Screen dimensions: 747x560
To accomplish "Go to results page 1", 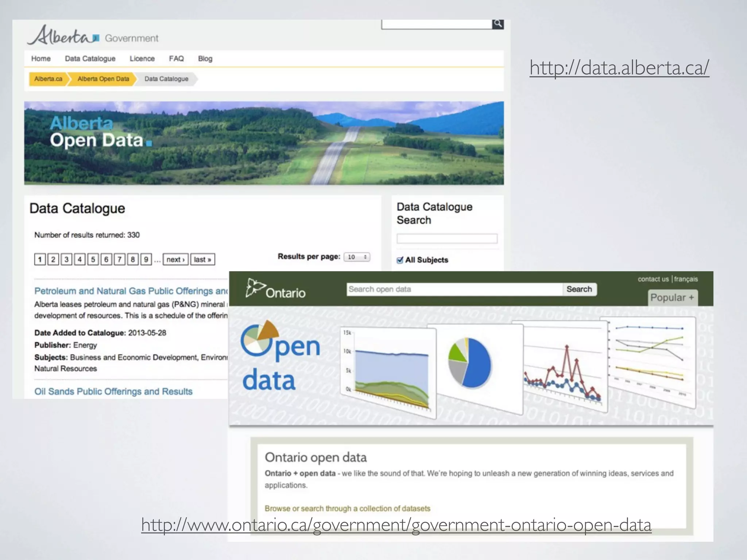I will 40,259.
